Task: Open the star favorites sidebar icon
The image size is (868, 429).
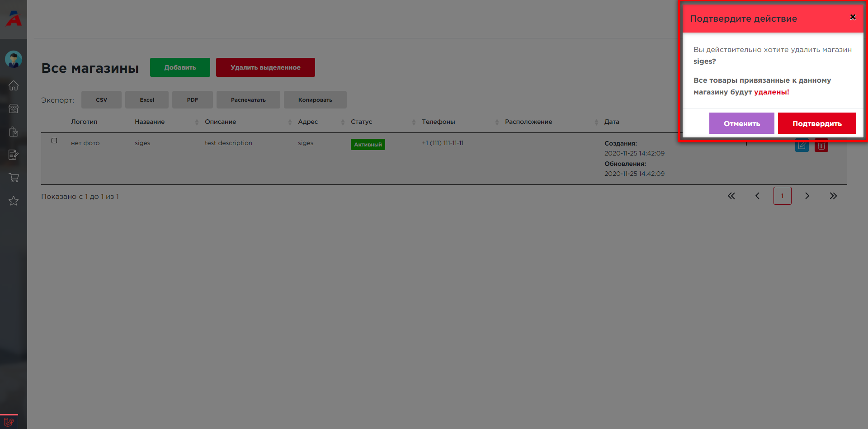Action: pos(14,201)
